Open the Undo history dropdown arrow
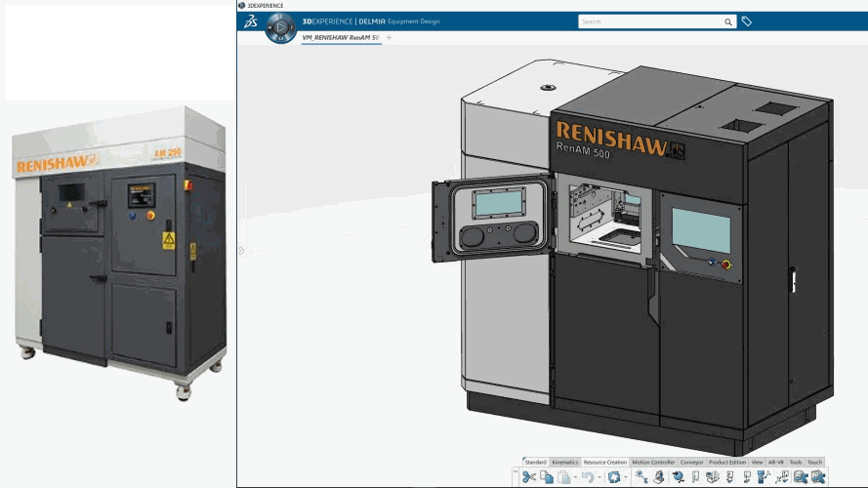Viewport: 868px width, 488px height. click(598, 477)
